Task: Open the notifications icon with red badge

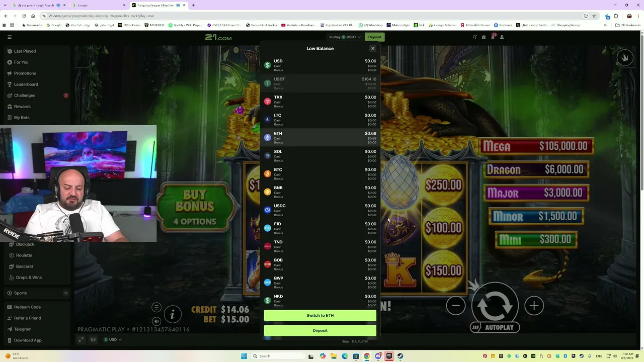Action: (493, 37)
